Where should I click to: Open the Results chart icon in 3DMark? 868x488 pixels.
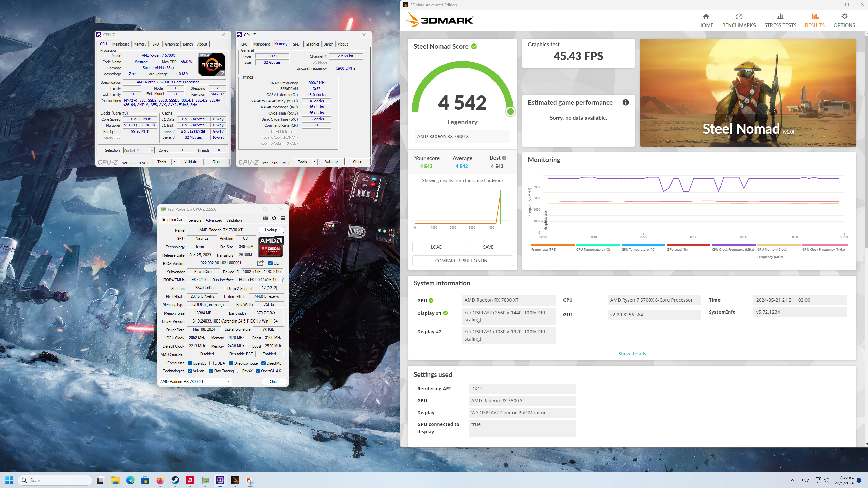click(815, 16)
